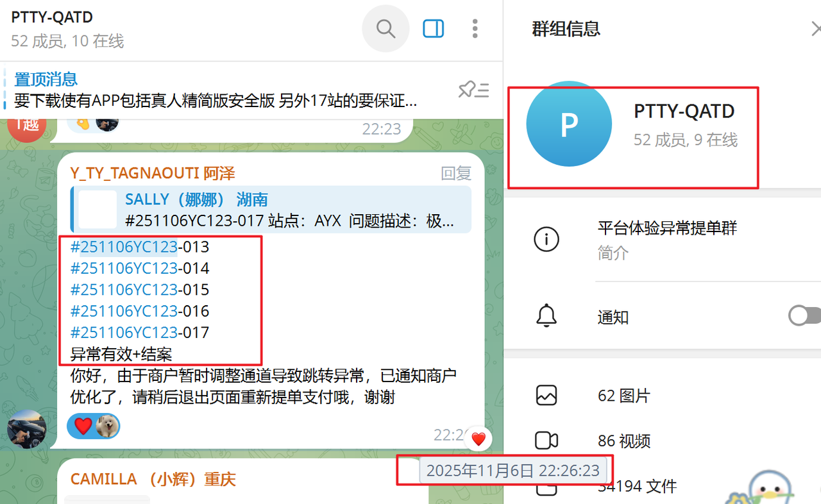The image size is (821, 504).
Task: Click the heart reaction on 阿泽's message
Action: point(83,426)
